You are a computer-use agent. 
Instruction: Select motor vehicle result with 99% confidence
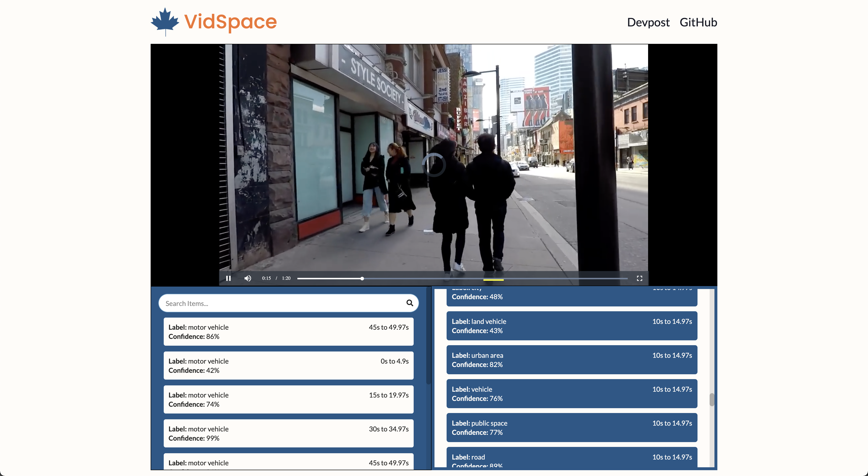288,433
